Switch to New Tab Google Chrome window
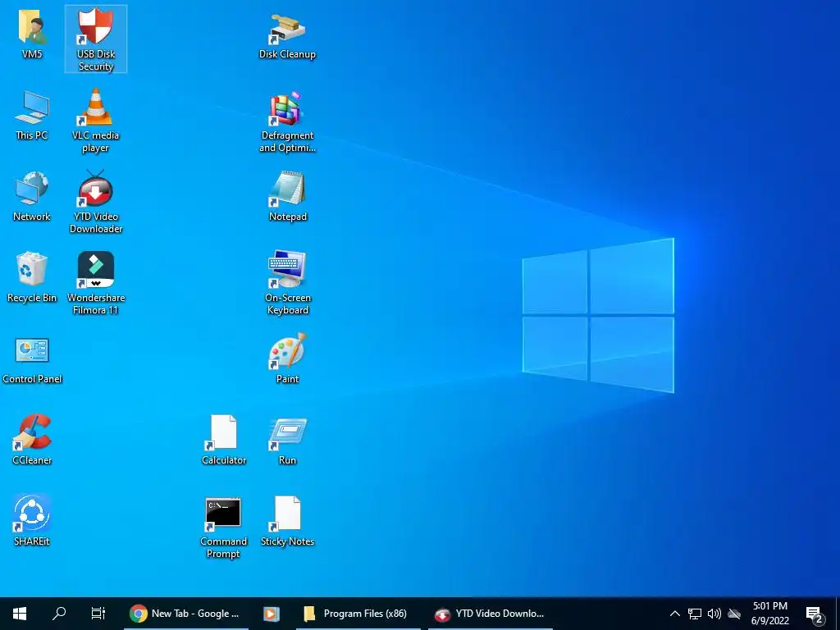Screen dimensions: 840x630 point(186,614)
